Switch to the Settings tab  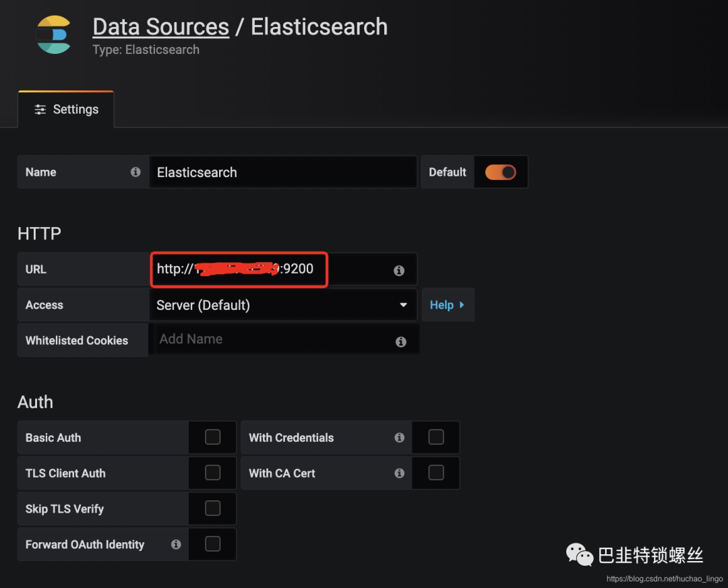pos(66,110)
